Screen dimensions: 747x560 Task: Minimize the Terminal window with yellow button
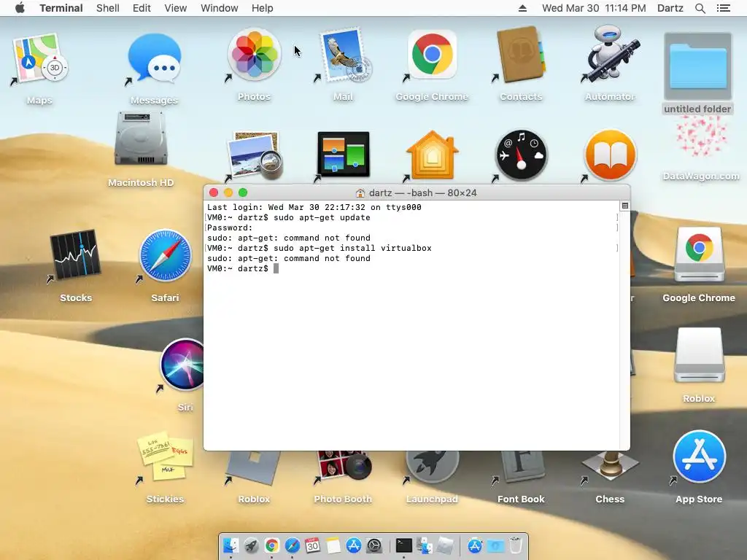(228, 192)
